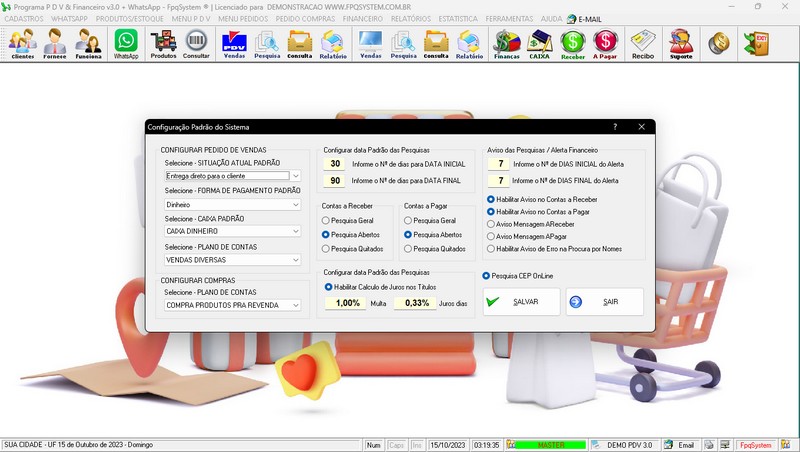Viewport: 800px width, 452px height.
Task: Open the FINANCEIRO menu
Action: pyautogui.click(x=363, y=19)
